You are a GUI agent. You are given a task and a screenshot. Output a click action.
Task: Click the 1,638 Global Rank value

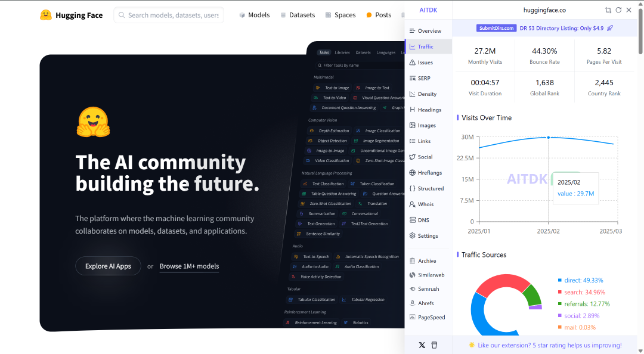(544, 83)
